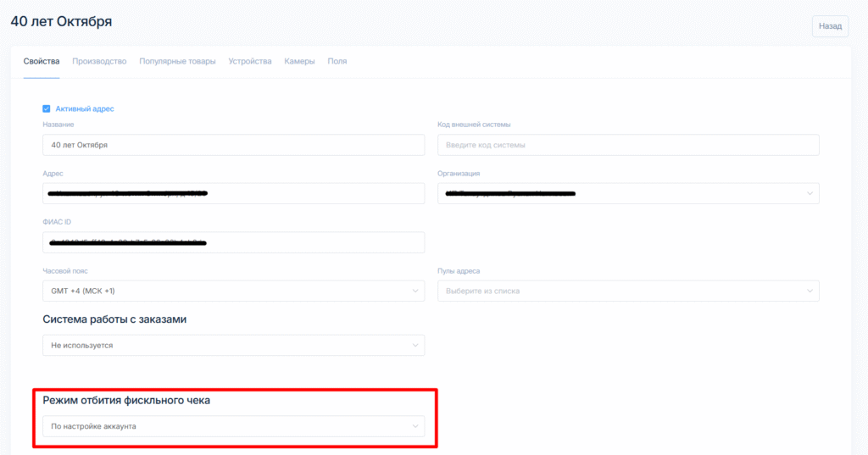
Task: Open the Популярные товары tab
Action: coord(177,61)
